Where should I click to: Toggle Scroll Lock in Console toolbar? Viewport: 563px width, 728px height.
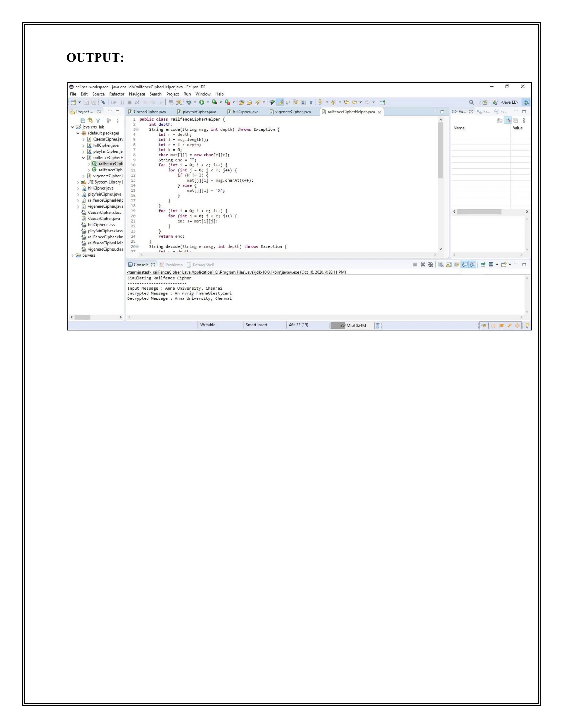point(449,265)
